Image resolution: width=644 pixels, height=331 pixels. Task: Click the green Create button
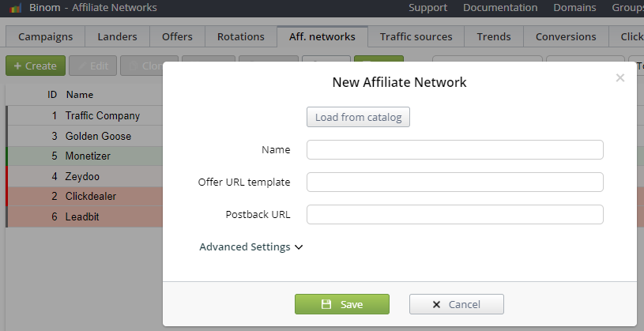(x=36, y=66)
